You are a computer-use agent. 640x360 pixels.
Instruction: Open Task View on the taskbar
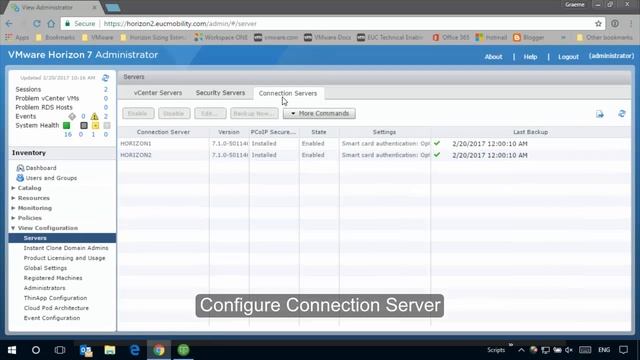(60, 350)
